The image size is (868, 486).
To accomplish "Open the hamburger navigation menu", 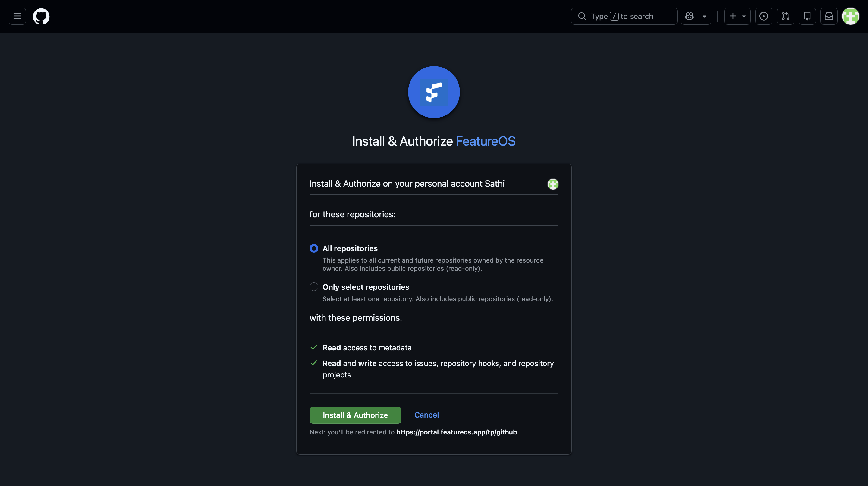I will click(x=17, y=16).
